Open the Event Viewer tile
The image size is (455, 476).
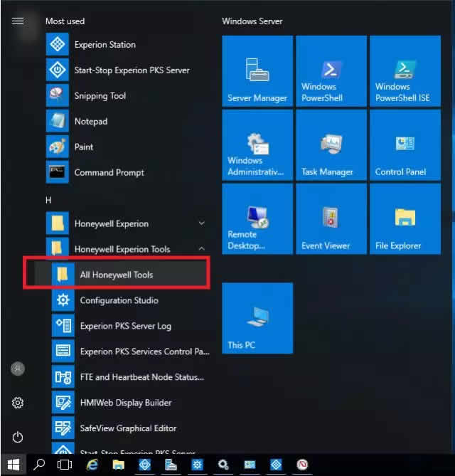[331, 219]
